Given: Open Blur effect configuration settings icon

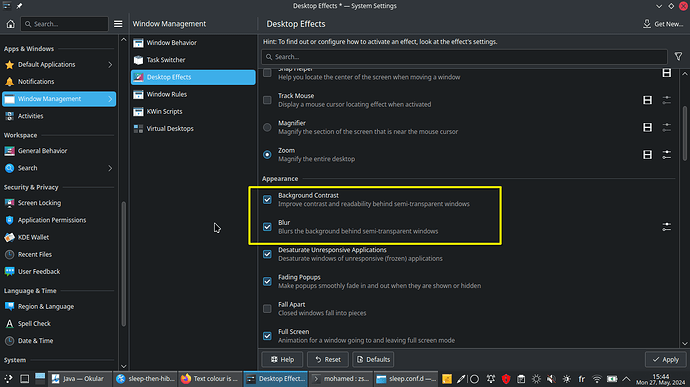Looking at the screenshot, I should (667, 227).
